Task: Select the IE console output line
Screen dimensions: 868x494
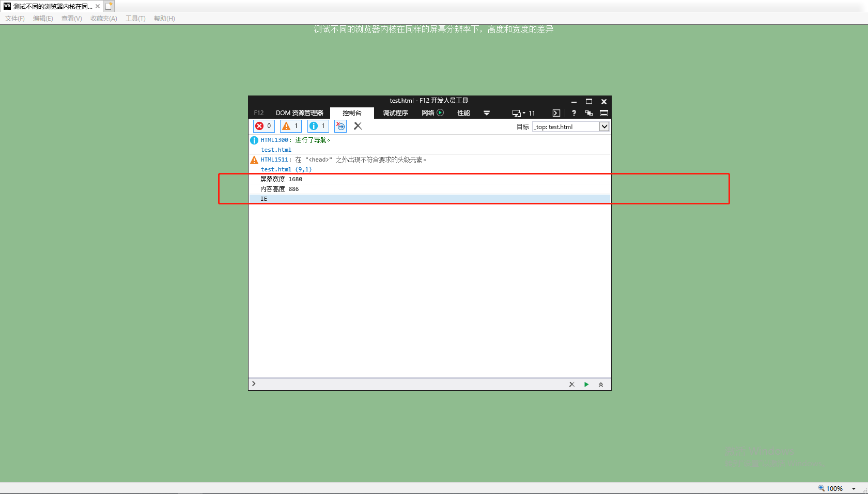Action: pyautogui.click(x=430, y=199)
